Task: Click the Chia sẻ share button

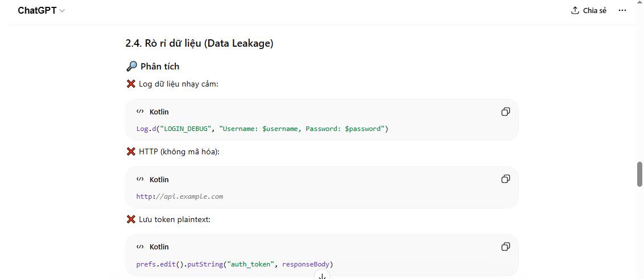Action: [x=589, y=11]
